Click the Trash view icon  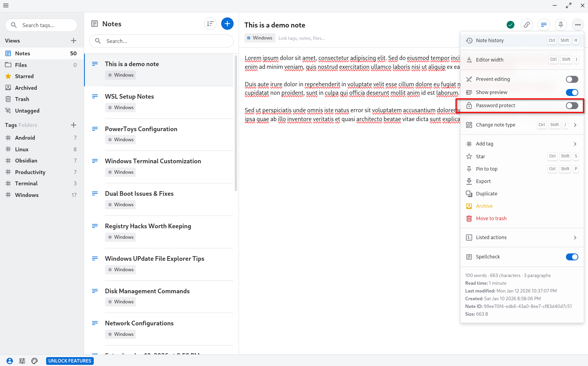coord(8,99)
